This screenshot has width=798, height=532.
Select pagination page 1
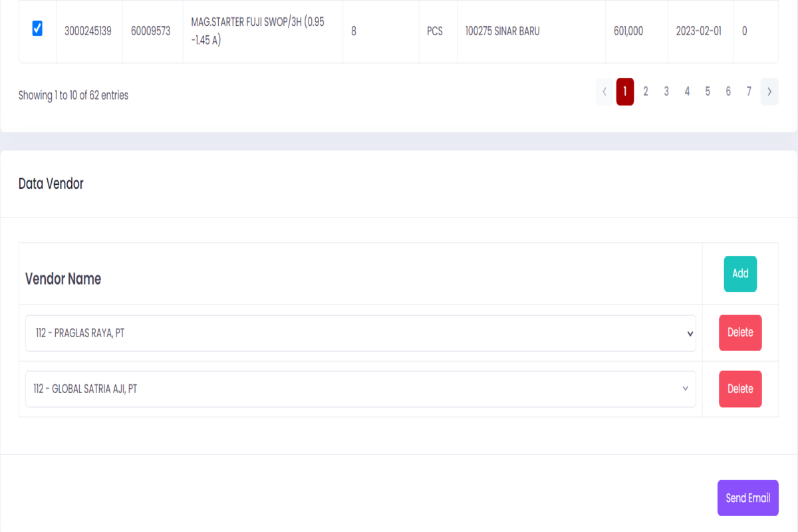click(625, 92)
